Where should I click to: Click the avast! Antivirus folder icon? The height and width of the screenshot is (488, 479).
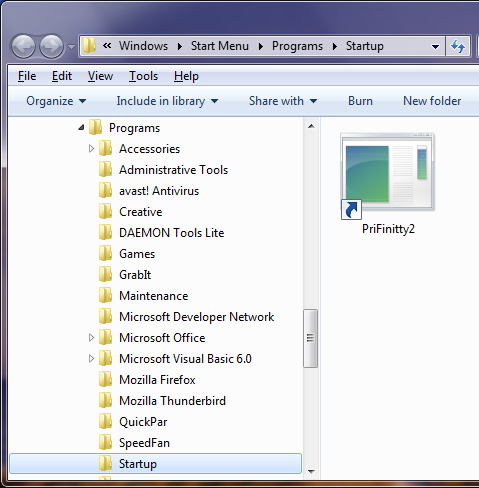coord(105,191)
